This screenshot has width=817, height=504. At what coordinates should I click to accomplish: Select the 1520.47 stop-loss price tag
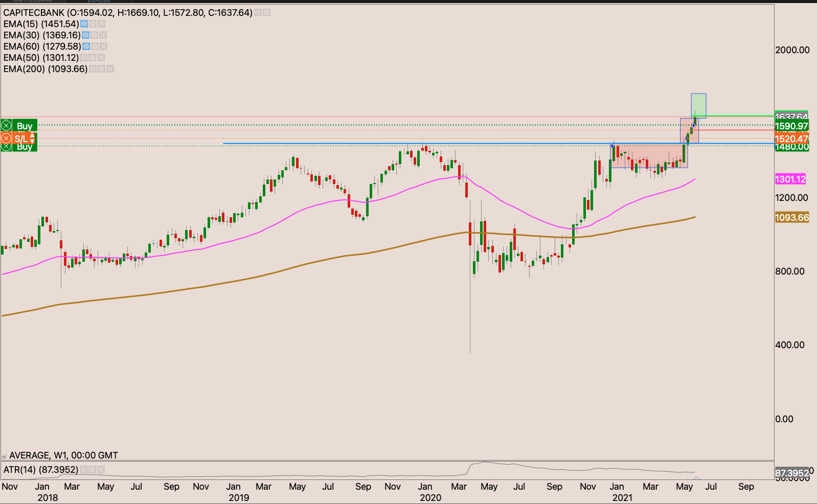791,139
